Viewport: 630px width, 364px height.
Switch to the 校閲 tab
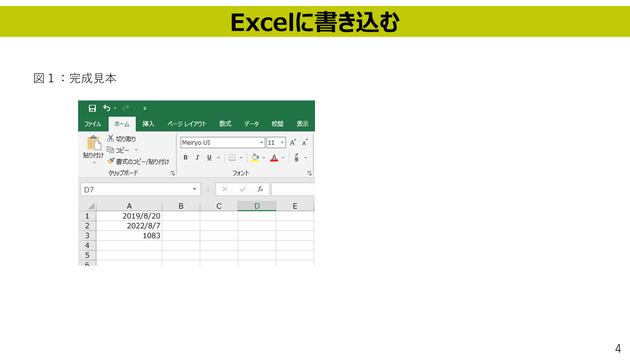[278, 124]
